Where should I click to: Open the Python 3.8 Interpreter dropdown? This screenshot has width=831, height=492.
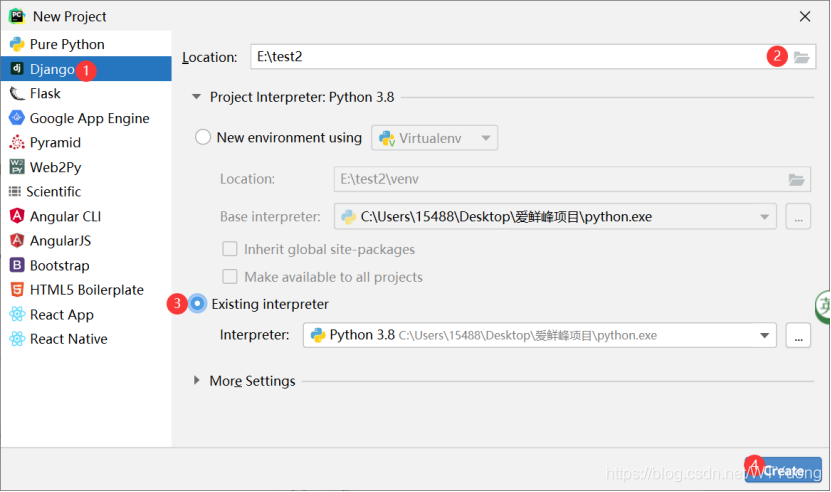point(539,335)
